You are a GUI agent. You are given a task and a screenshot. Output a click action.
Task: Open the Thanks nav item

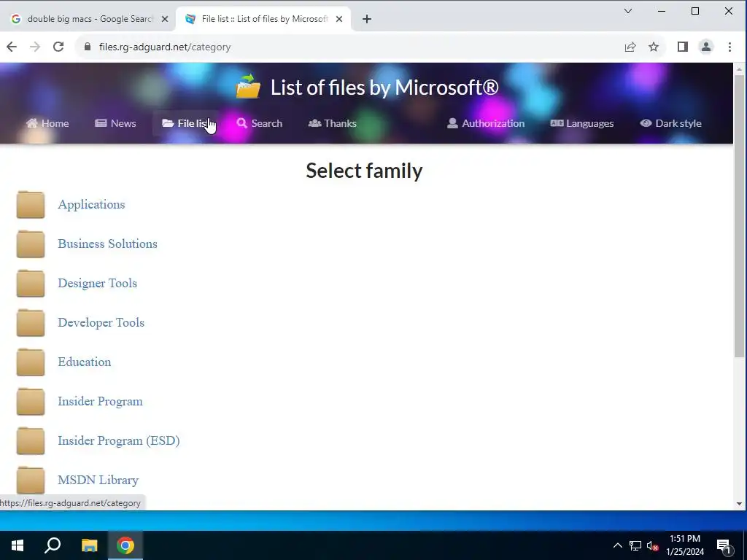click(x=333, y=123)
